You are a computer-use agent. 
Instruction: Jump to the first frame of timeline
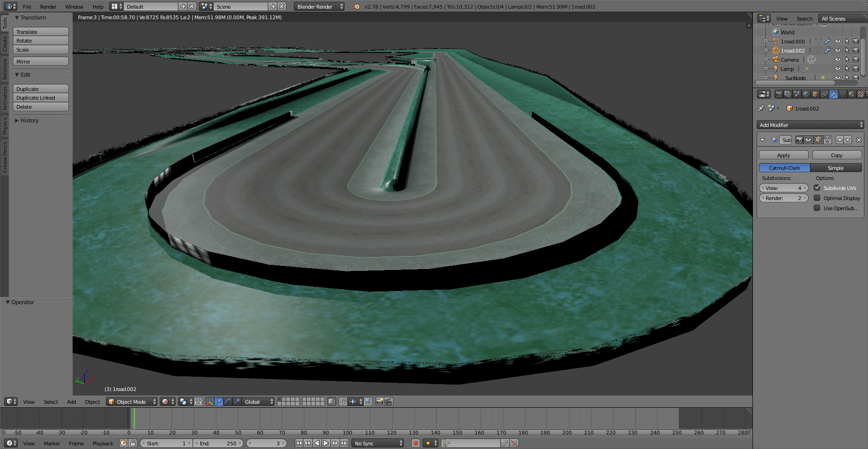(298, 443)
